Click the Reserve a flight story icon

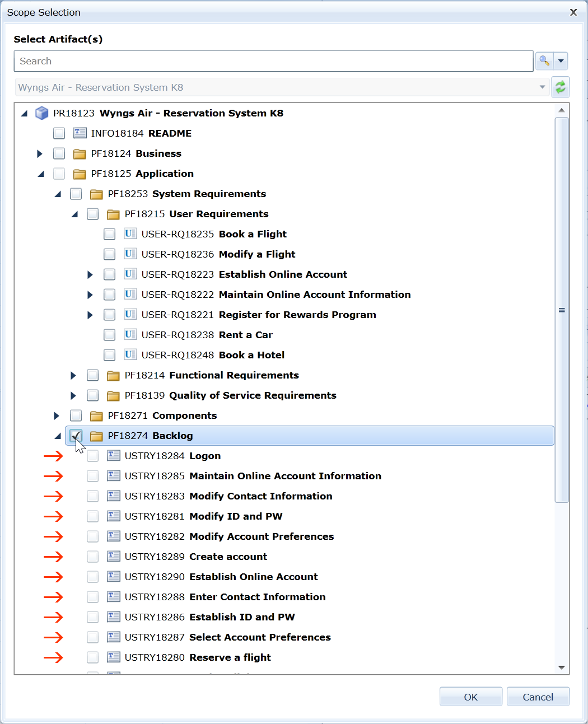click(114, 657)
